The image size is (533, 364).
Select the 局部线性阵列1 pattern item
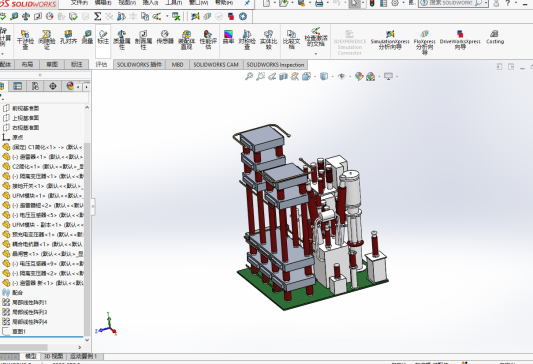click(x=24, y=302)
